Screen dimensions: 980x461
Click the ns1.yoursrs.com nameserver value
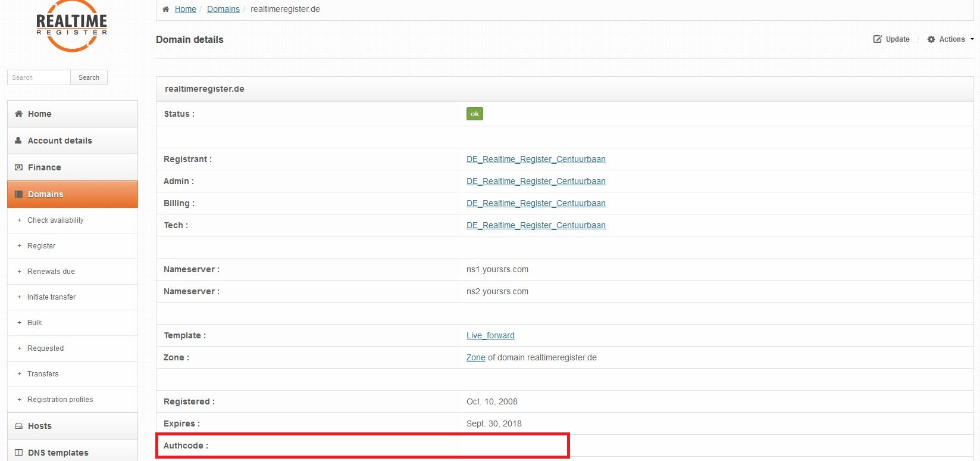pyautogui.click(x=497, y=269)
